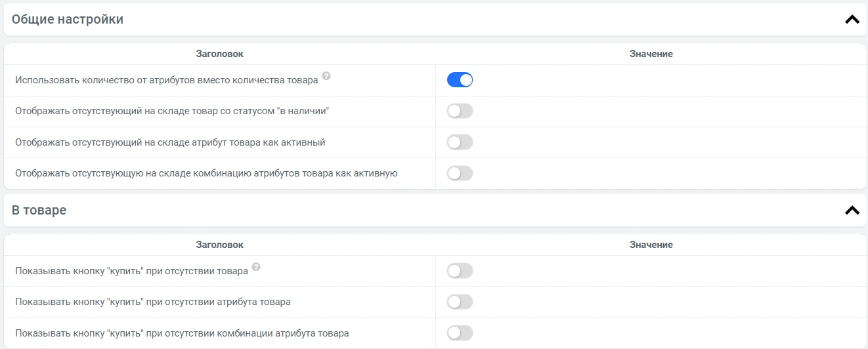Turn on "атрибут товара как активный" switch

[x=460, y=142]
